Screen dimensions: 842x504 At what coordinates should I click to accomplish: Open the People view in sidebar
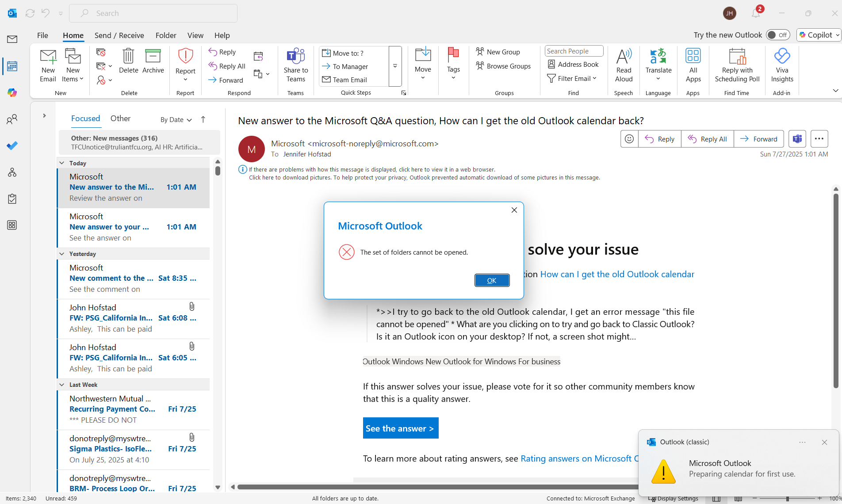coord(12,119)
